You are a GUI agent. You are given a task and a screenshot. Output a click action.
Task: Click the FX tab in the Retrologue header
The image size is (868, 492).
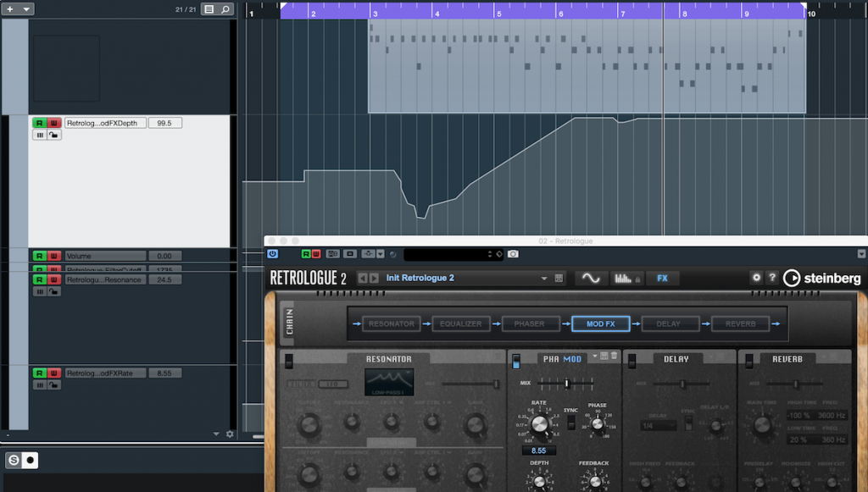pos(661,278)
